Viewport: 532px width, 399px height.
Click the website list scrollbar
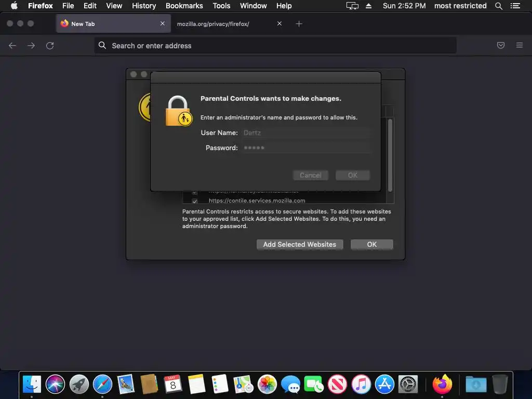coord(390,155)
